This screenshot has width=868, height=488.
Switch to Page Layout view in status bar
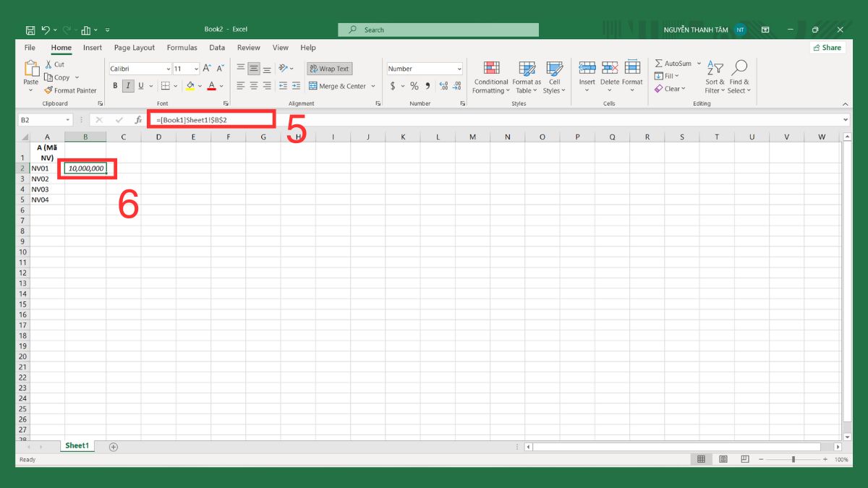pyautogui.click(x=722, y=459)
